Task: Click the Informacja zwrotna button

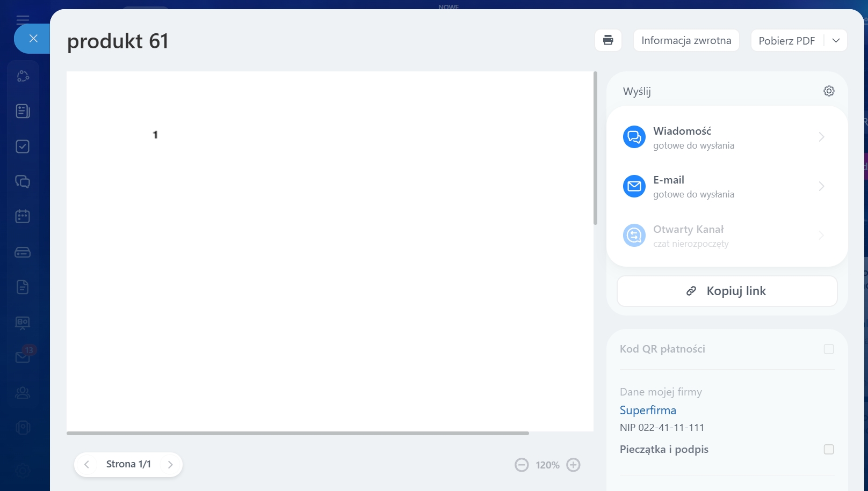Action: click(x=686, y=41)
